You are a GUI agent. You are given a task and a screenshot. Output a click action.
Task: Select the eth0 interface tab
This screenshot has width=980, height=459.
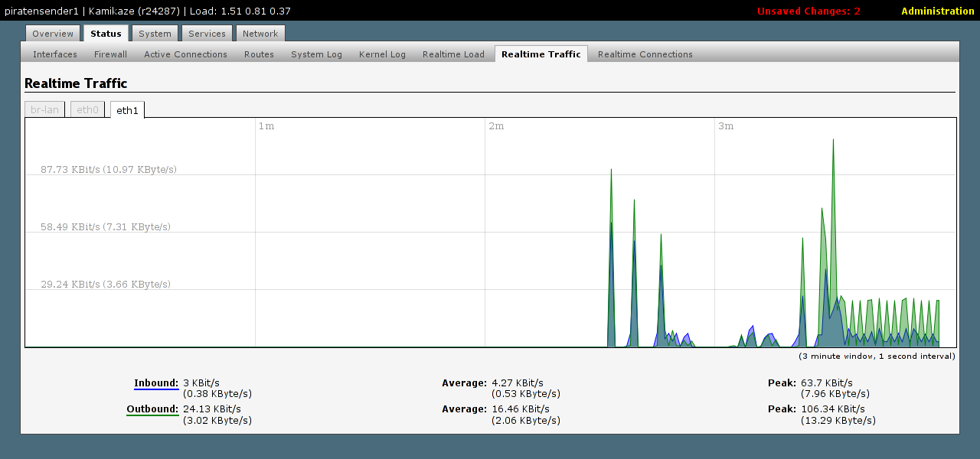tap(87, 110)
